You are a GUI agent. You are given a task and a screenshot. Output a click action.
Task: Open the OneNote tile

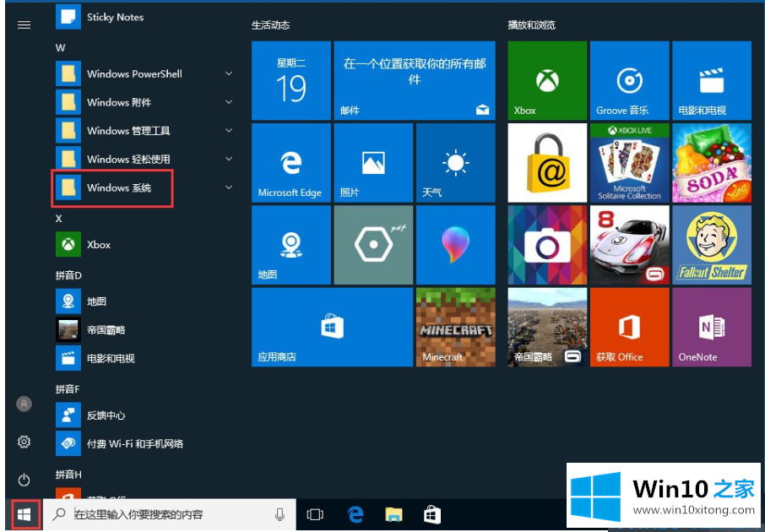712,327
